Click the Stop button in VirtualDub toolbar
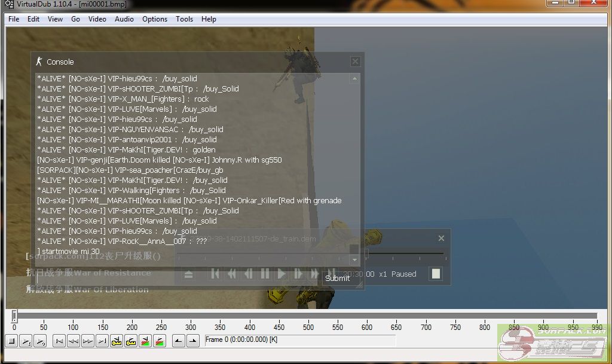Viewport: 612px width, 364px height. pyautogui.click(x=11, y=341)
